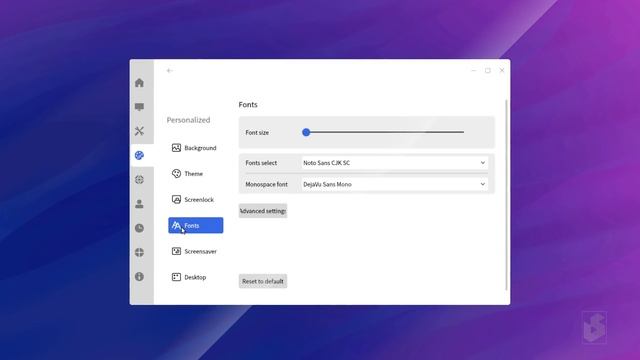The height and width of the screenshot is (360, 640).
Task: Click the right end of Font size slider track
Action: [x=463, y=132]
